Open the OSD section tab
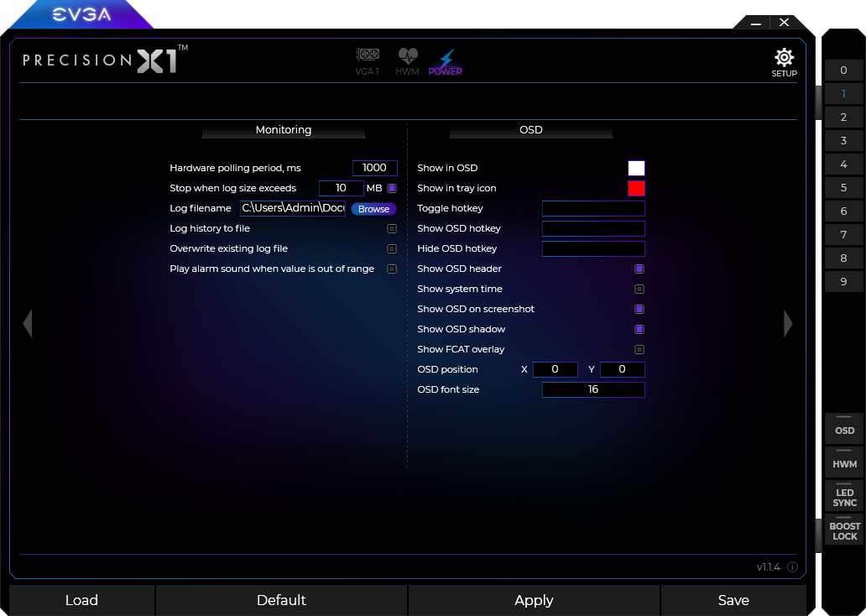866x616 pixels. [x=530, y=130]
